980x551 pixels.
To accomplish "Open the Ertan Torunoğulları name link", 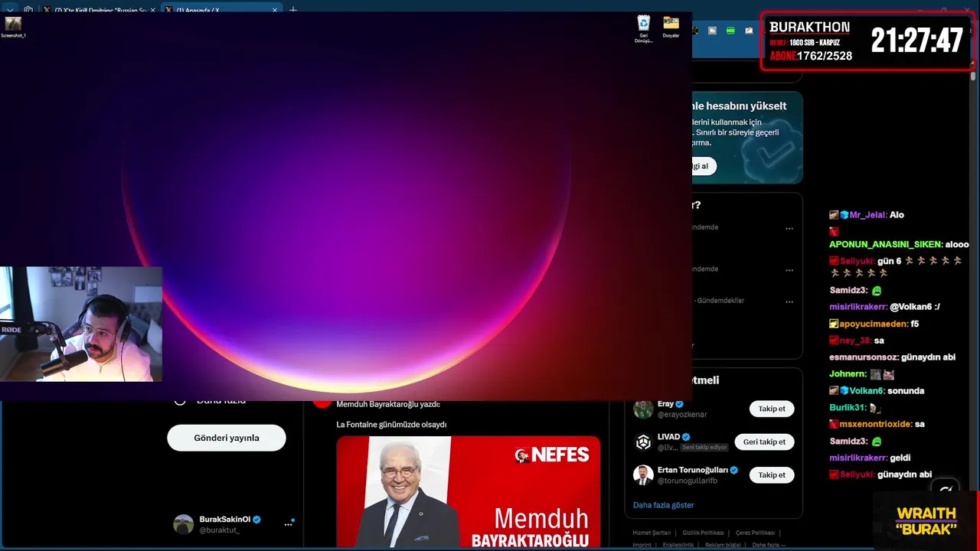I will pyautogui.click(x=693, y=470).
